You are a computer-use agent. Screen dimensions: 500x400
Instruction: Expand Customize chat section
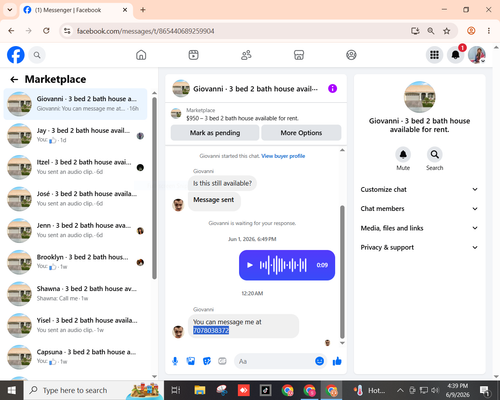tap(419, 189)
